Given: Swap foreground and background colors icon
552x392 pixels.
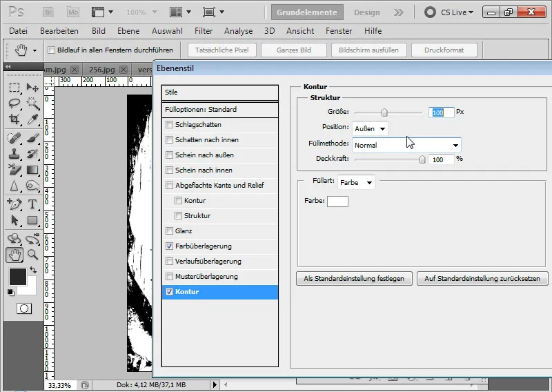Looking at the screenshot, I should click(33, 270).
